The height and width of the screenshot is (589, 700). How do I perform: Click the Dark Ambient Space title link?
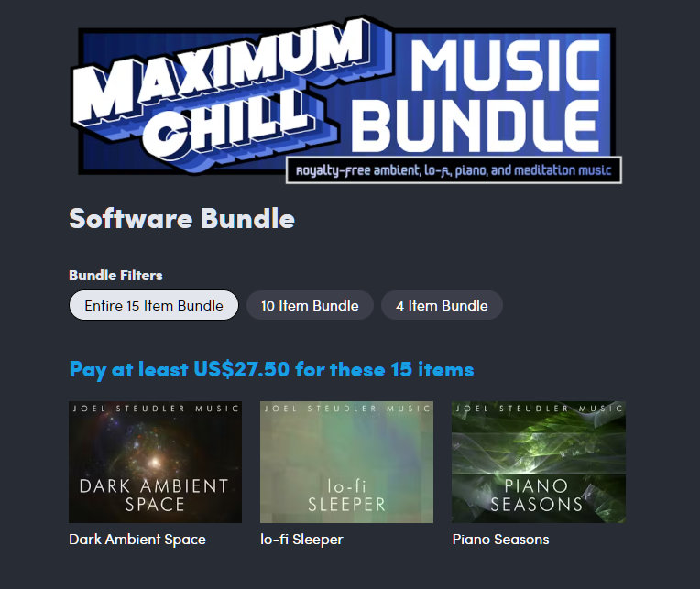pyautogui.click(x=137, y=539)
